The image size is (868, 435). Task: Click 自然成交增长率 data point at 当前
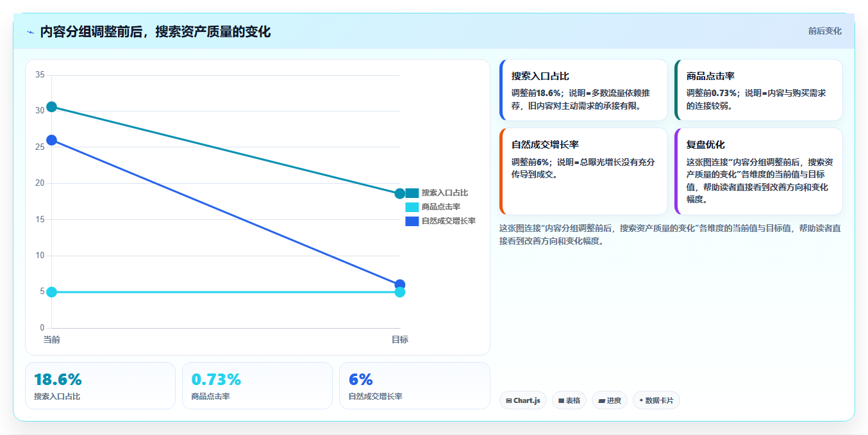click(52, 140)
